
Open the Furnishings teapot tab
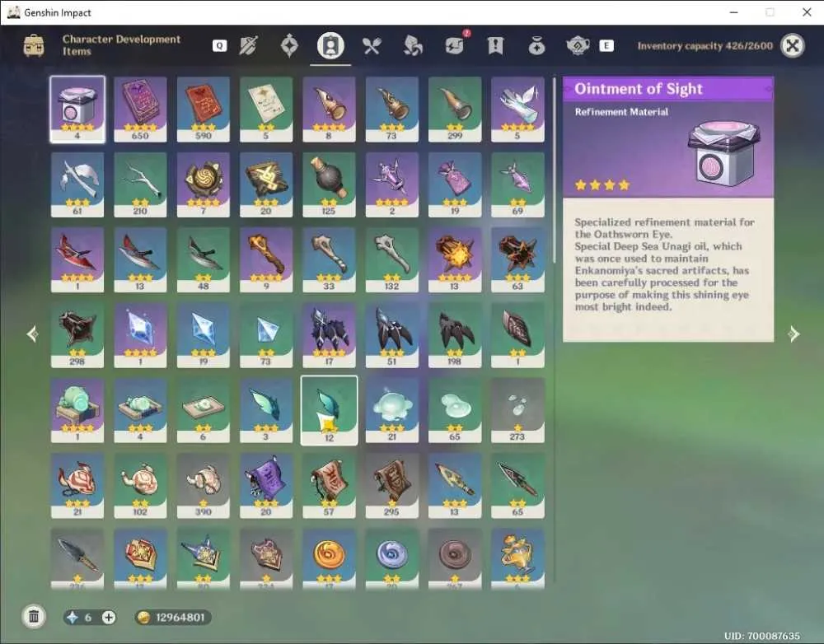578,46
